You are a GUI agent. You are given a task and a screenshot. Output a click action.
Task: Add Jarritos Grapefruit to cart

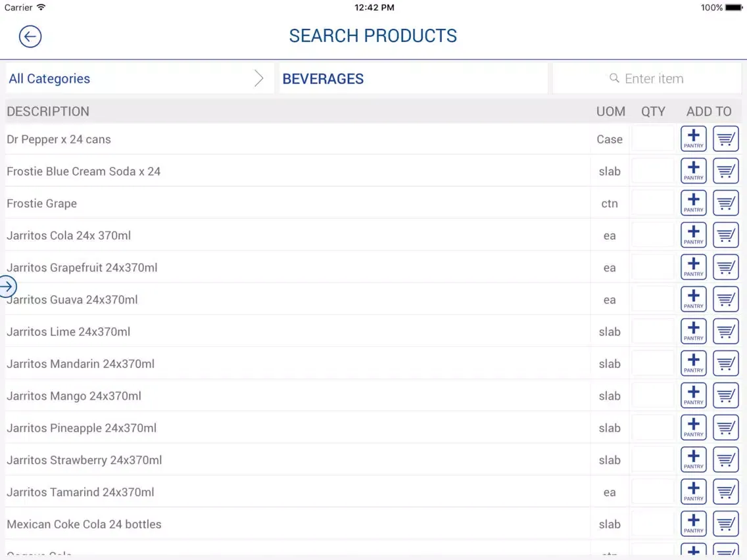(x=725, y=267)
